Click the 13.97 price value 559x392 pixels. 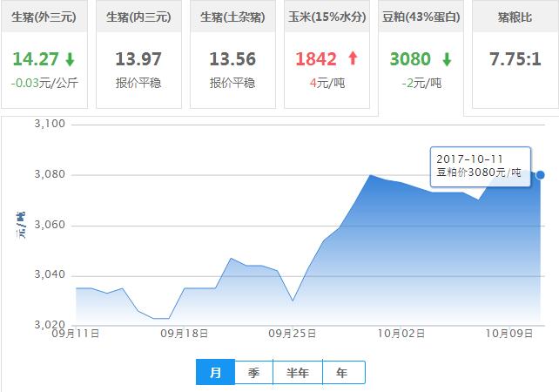pos(138,59)
